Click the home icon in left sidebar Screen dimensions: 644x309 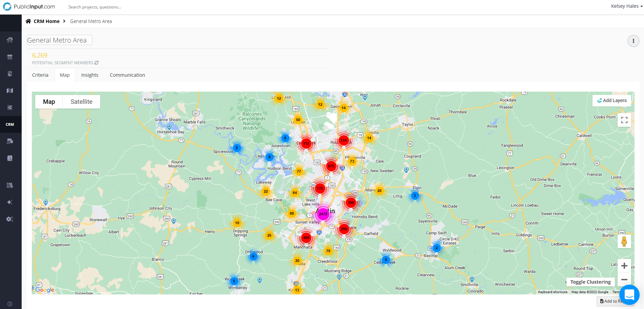(x=10, y=40)
